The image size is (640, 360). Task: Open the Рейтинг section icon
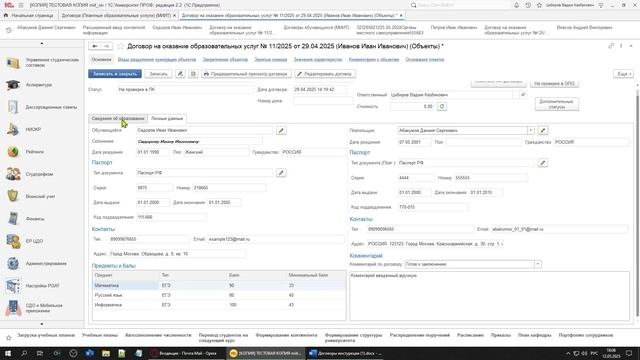[x=13, y=152]
